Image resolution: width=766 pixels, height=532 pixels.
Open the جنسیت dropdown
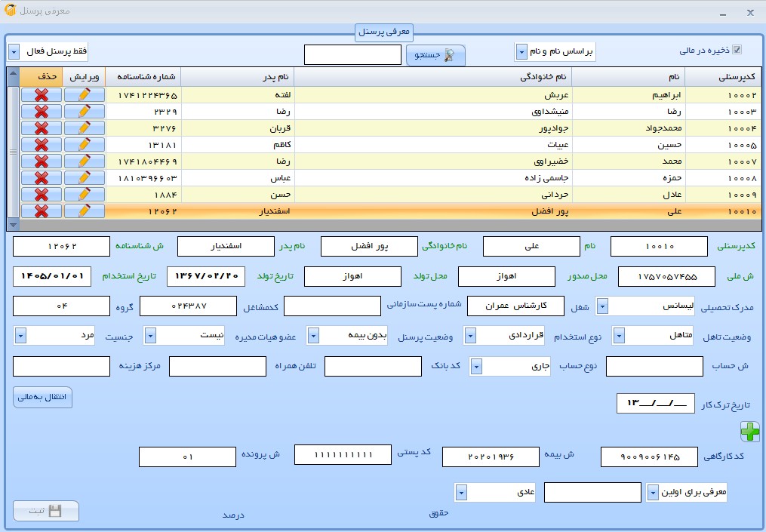(x=20, y=336)
